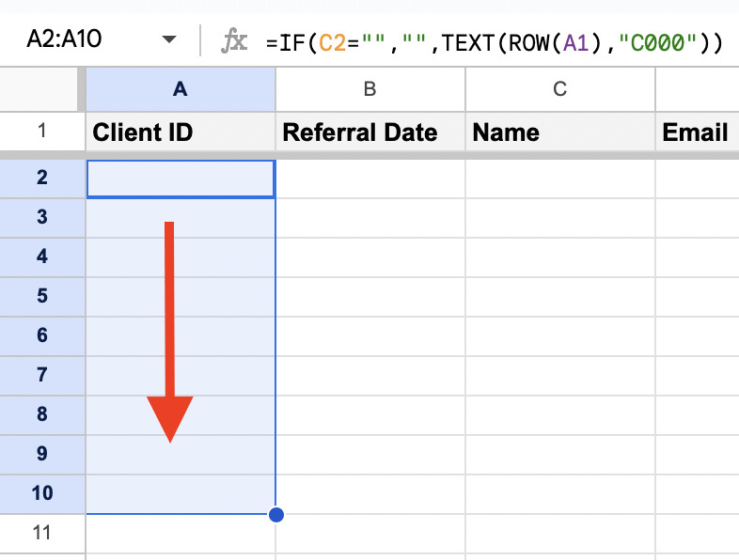
Task: Select row 11 header
Action: [x=42, y=534]
